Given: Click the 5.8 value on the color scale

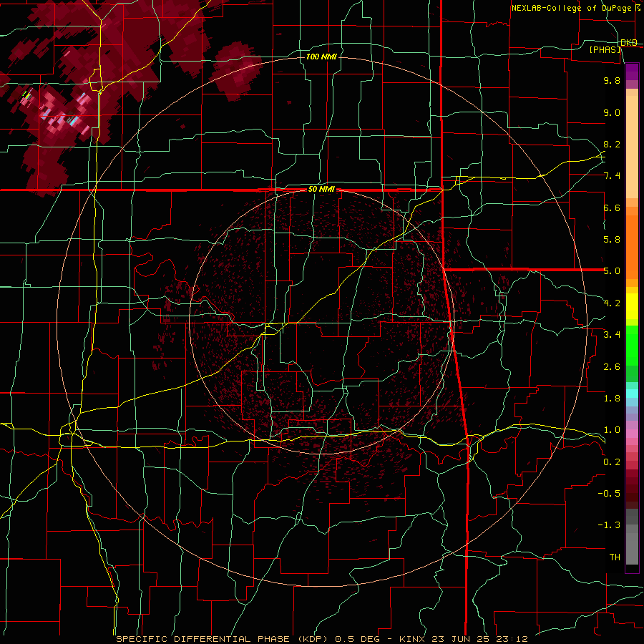Looking at the screenshot, I should tap(612, 240).
